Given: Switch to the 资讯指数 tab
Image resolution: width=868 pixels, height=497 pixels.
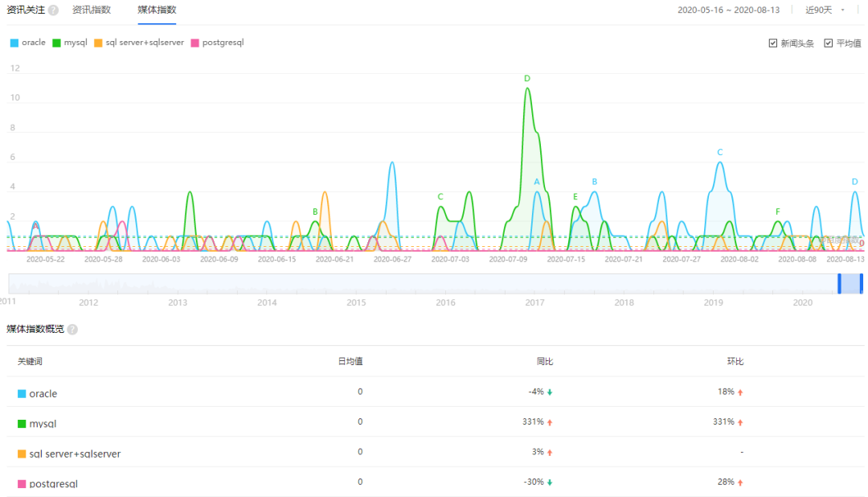Looking at the screenshot, I should (x=92, y=10).
